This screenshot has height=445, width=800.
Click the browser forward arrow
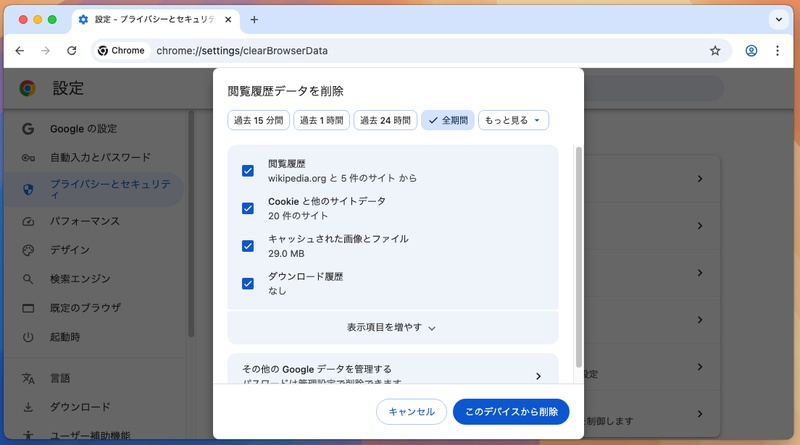pos(45,51)
